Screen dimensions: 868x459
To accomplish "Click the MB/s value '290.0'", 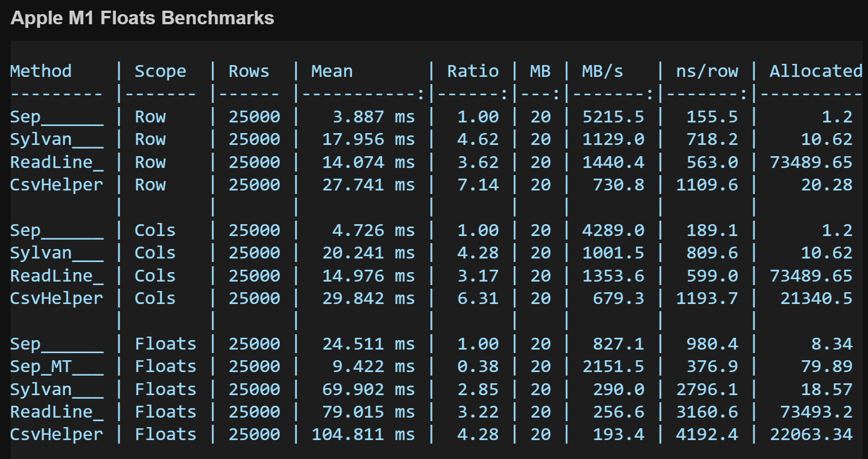I will (618, 389).
